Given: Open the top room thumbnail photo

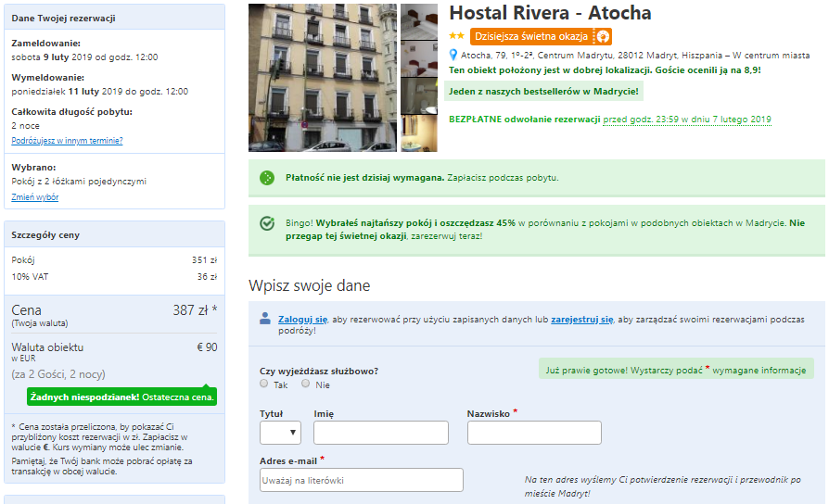Looking at the screenshot, I should click(419, 21).
